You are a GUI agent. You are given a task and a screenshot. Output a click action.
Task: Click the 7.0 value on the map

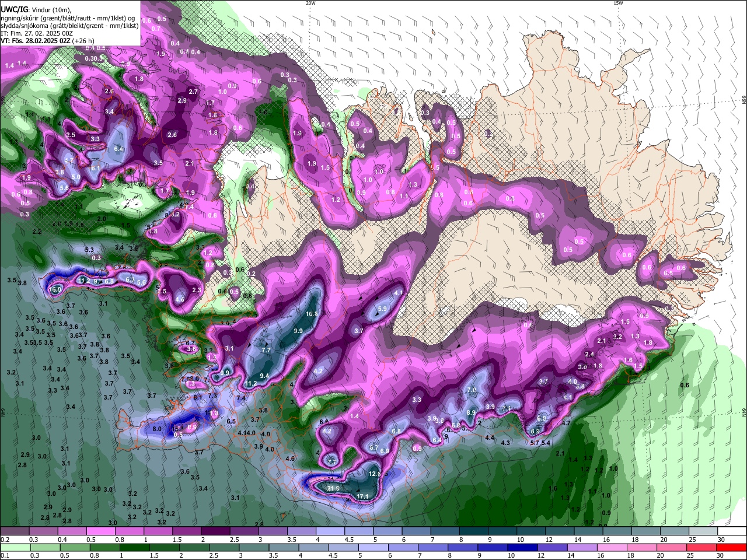point(472,390)
